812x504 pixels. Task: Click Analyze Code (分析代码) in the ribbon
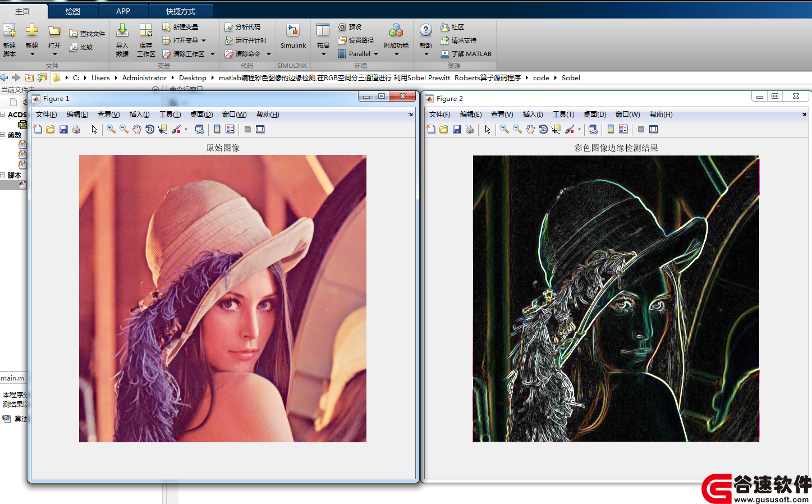coord(242,27)
